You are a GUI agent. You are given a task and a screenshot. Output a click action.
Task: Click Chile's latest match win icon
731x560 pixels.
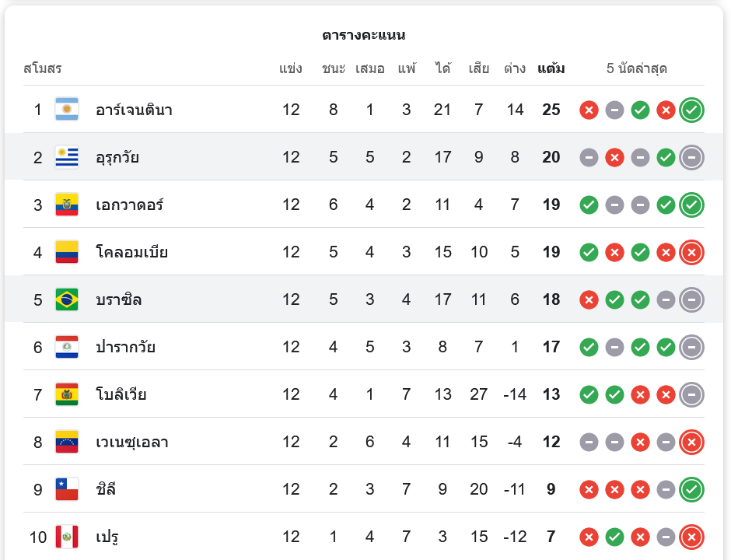click(x=691, y=490)
